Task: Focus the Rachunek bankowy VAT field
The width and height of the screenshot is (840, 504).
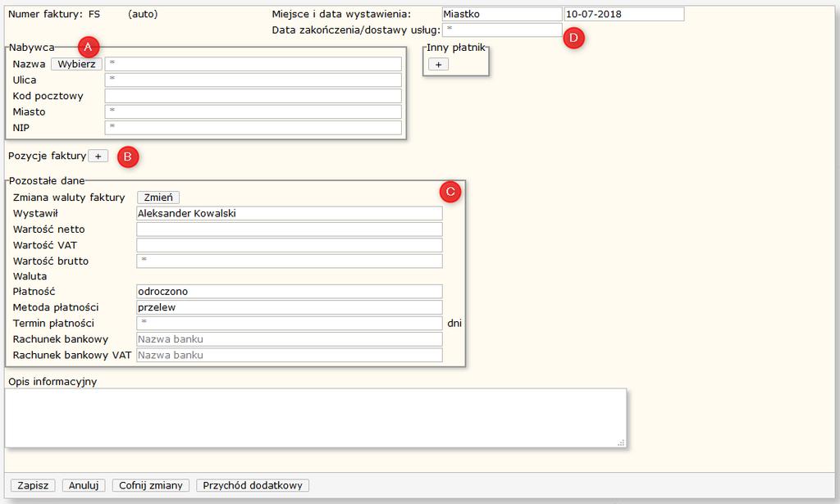Action: click(290, 356)
